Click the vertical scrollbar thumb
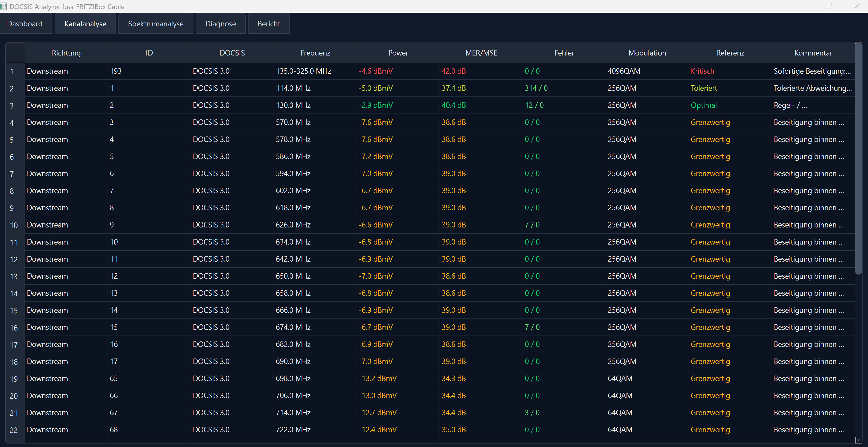 click(859, 158)
